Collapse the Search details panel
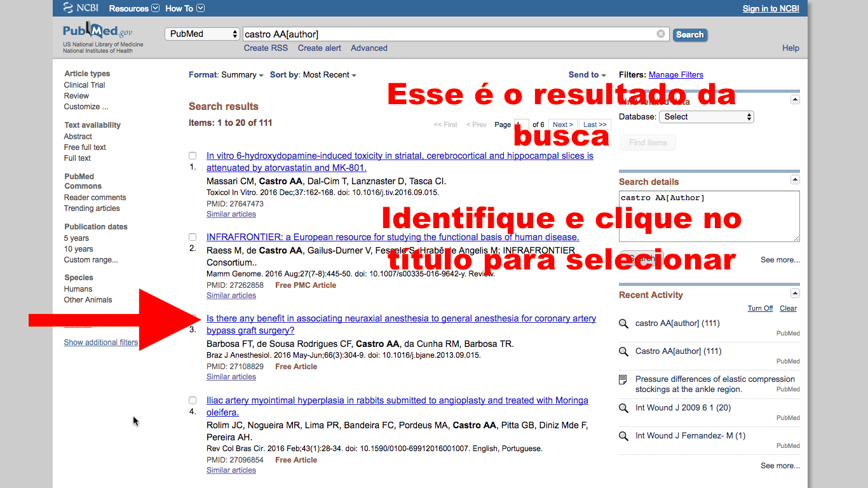Viewport: 868px width, 488px height. pos(794,180)
